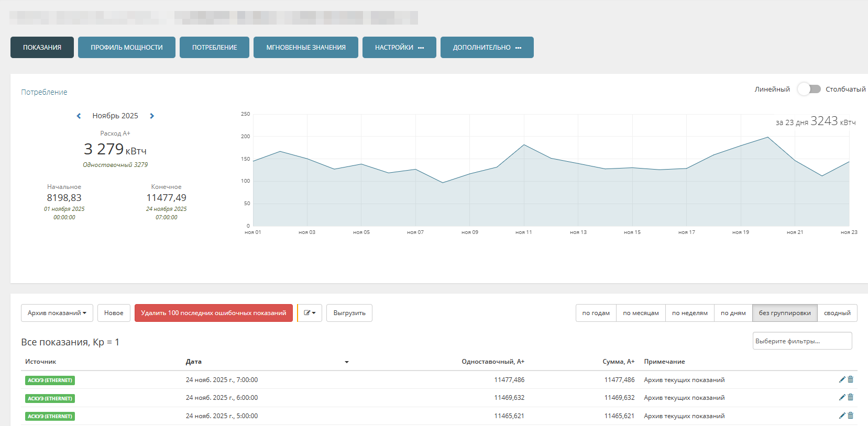Open the 'Архив показаний' dropdown
The height and width of the screenshot is (426, 868).
pyautogui.click(x=57, y=313)
